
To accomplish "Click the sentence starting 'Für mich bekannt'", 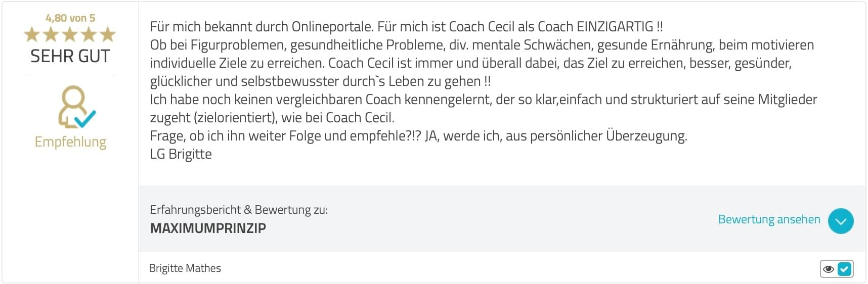I will pyautogui.click(x=262, y=26).
